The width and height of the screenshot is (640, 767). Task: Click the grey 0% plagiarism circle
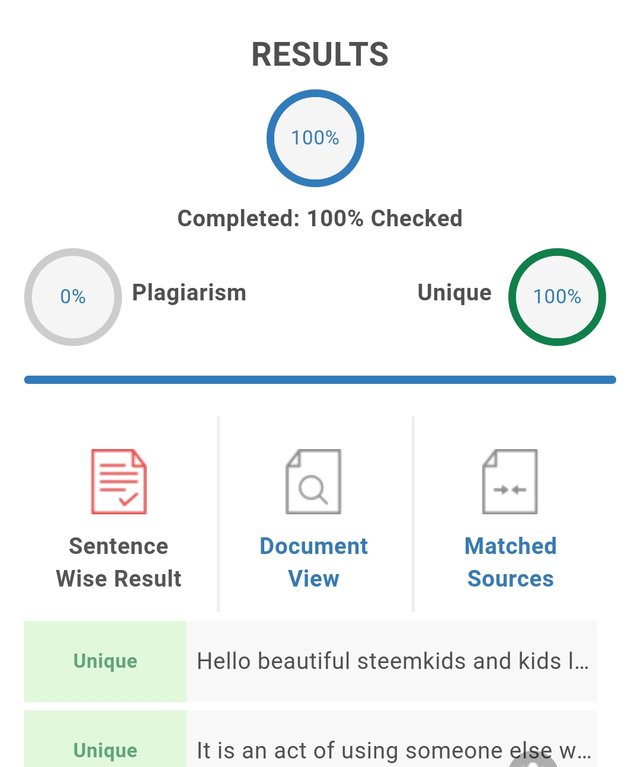(73, 296)
